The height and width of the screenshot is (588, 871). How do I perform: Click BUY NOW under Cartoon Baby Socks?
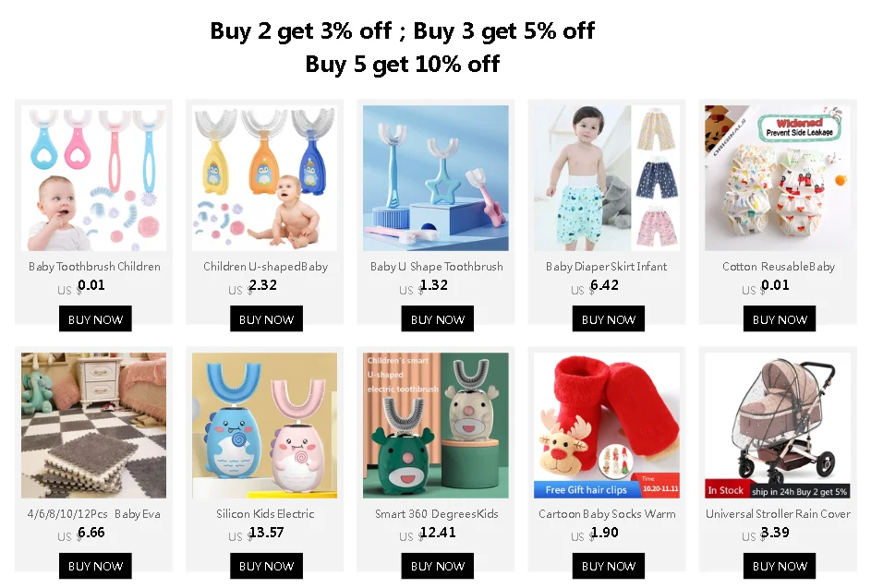609,566
